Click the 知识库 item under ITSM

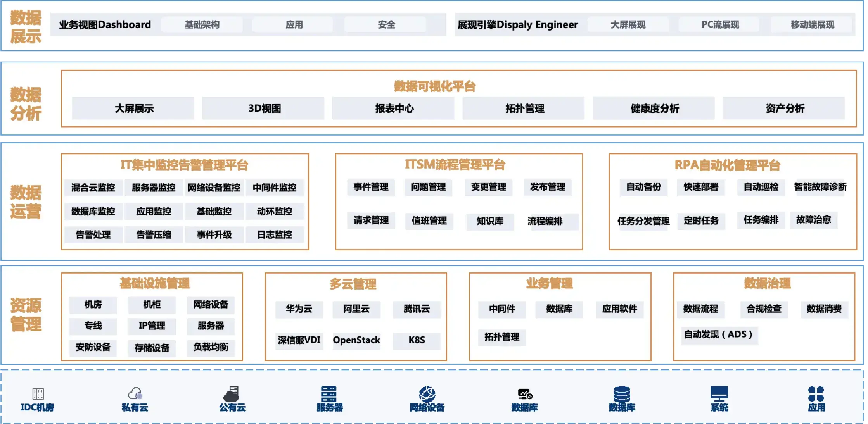490,221
